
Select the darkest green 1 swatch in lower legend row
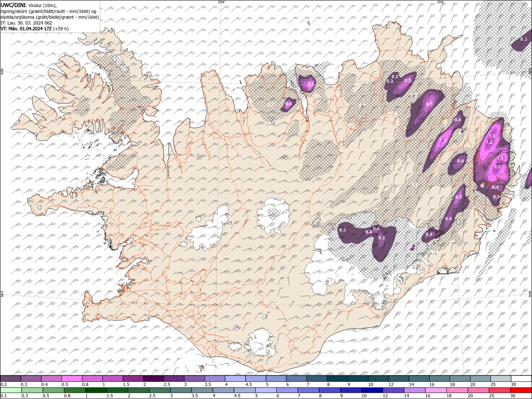coord(96,390)
